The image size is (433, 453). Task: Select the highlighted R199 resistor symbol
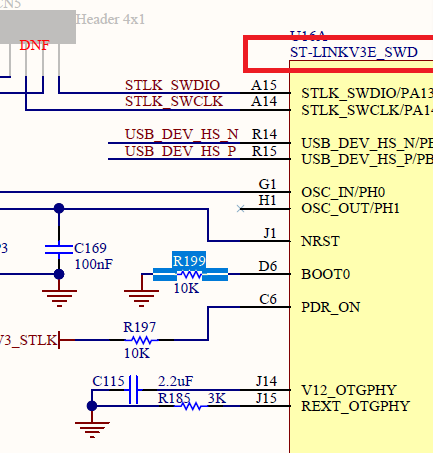(190, 274)
